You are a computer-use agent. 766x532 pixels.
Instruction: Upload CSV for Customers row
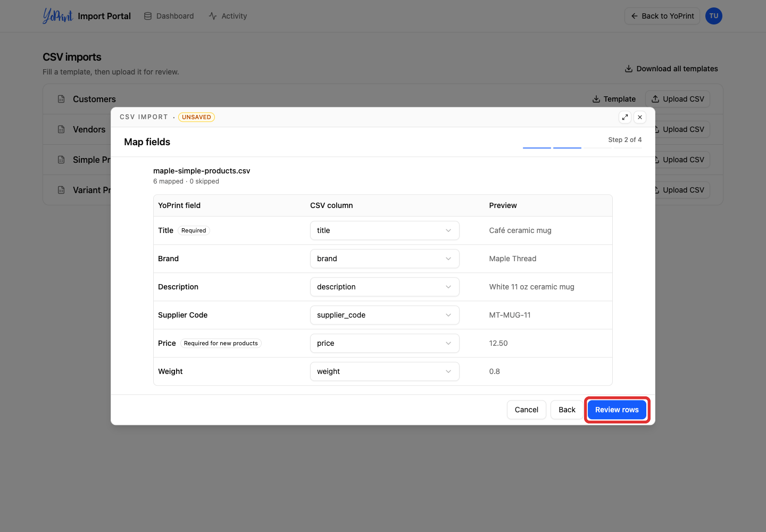point(678,99)
